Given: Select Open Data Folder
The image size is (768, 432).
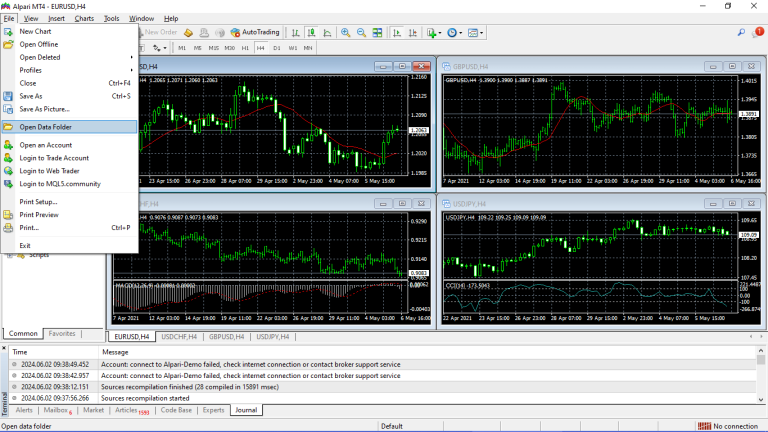Looking at the screenshot, I should point(70,127).
